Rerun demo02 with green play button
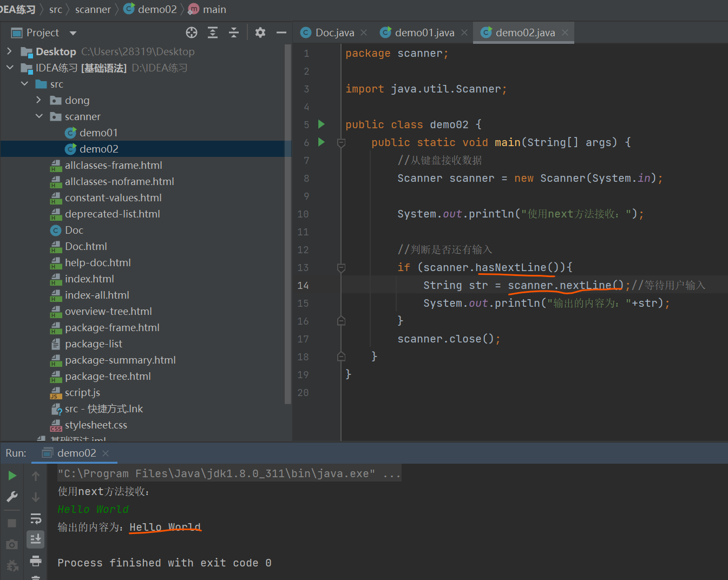The width and height of the screenshot is (728, 580). [12, 476]
